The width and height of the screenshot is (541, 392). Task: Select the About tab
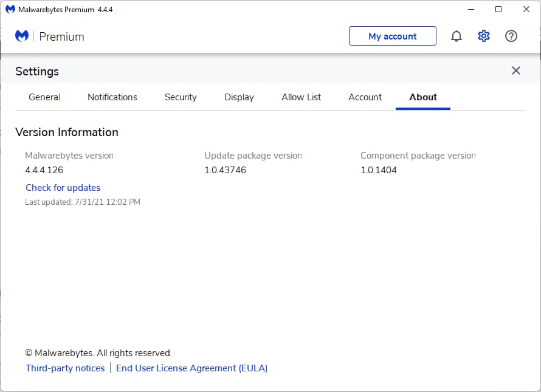click(x=423, y=97)
